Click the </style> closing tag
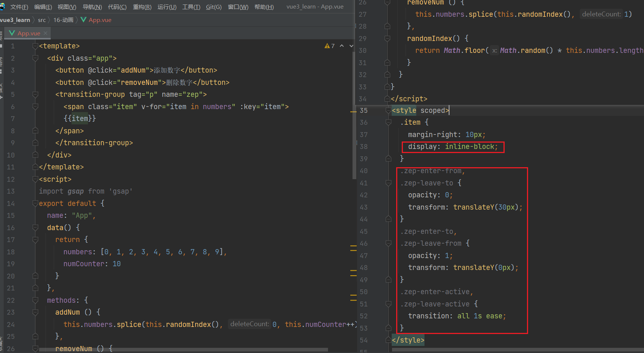This screenshot has height=353, width=644. pos(408,340)
